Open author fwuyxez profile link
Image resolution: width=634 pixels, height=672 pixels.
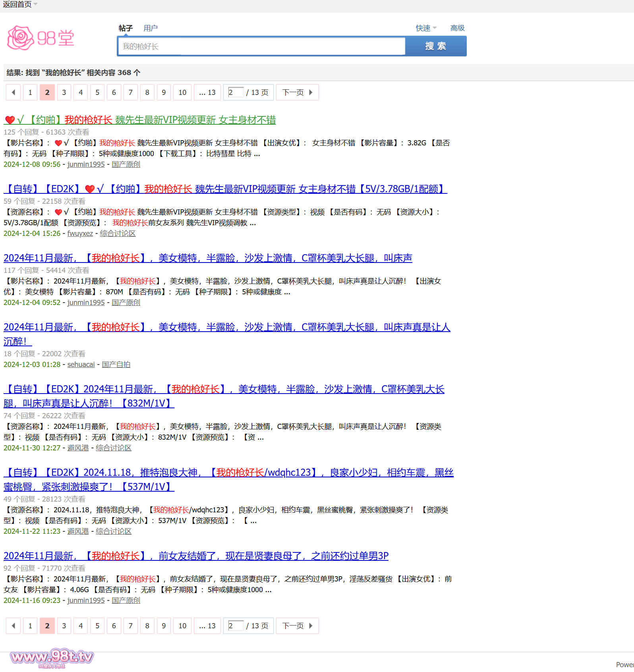click(80, 234)
